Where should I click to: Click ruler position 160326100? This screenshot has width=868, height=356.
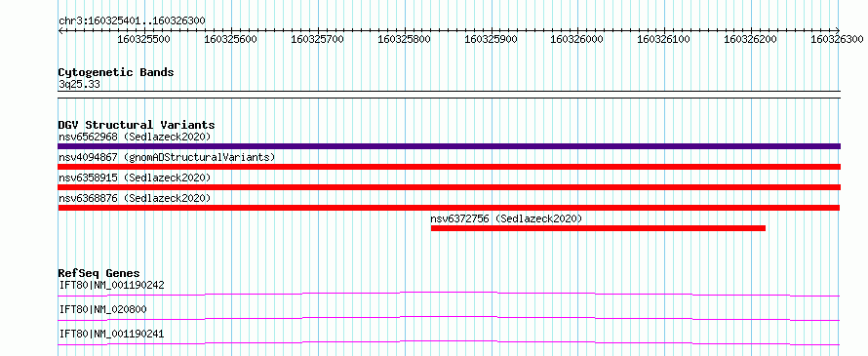pyautogui.click(x=664, y=39)
